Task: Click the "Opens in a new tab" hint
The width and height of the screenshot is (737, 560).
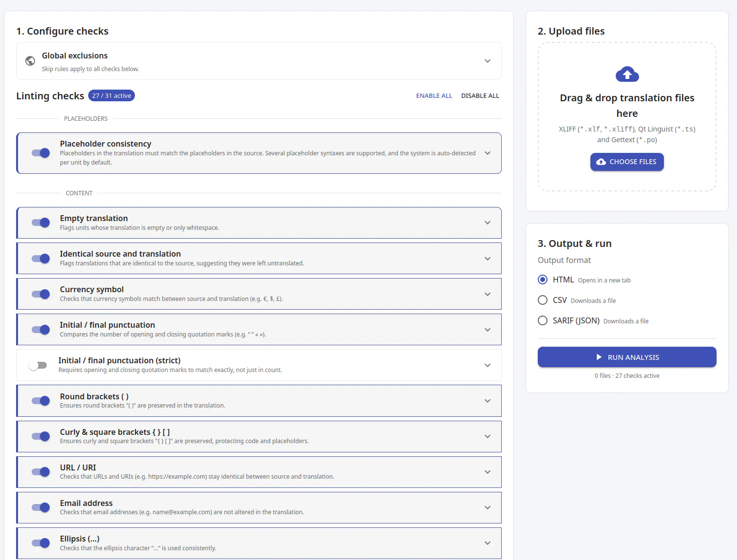Action: pyautogui.click(x=604, y=280)
